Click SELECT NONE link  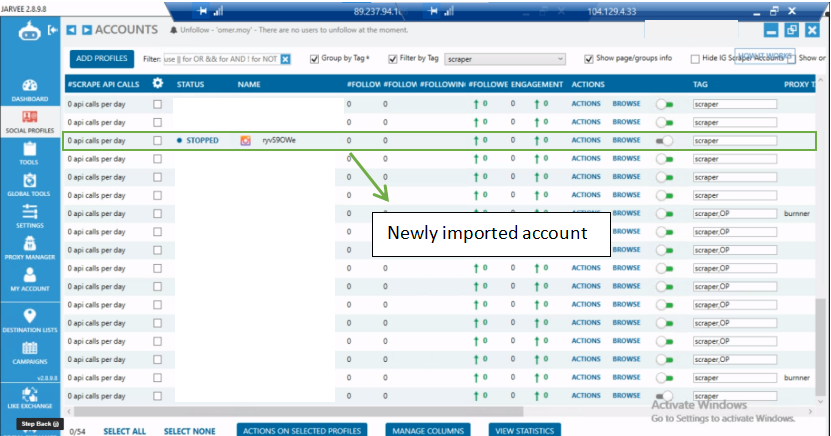pos(190,431)
